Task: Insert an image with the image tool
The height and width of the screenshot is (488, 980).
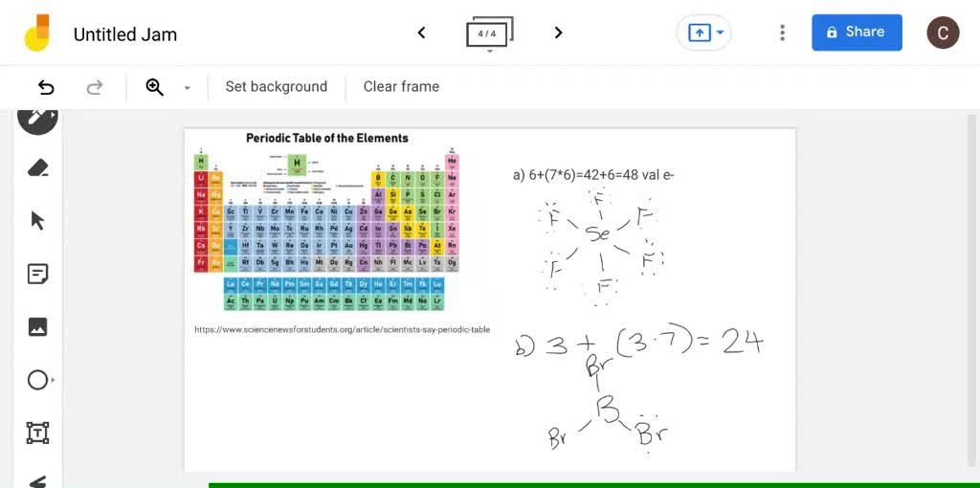Action: [x=37, y=327]
